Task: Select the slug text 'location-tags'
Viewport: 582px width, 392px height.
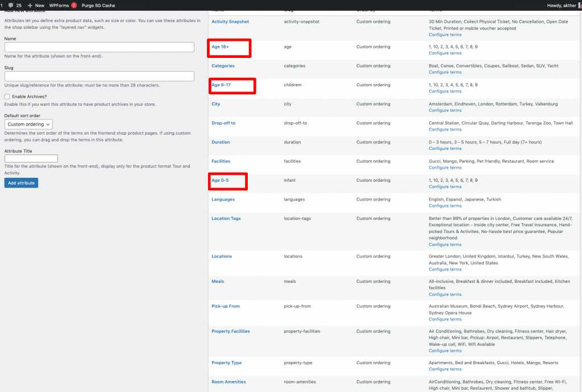Action: (x=297, y=218)
